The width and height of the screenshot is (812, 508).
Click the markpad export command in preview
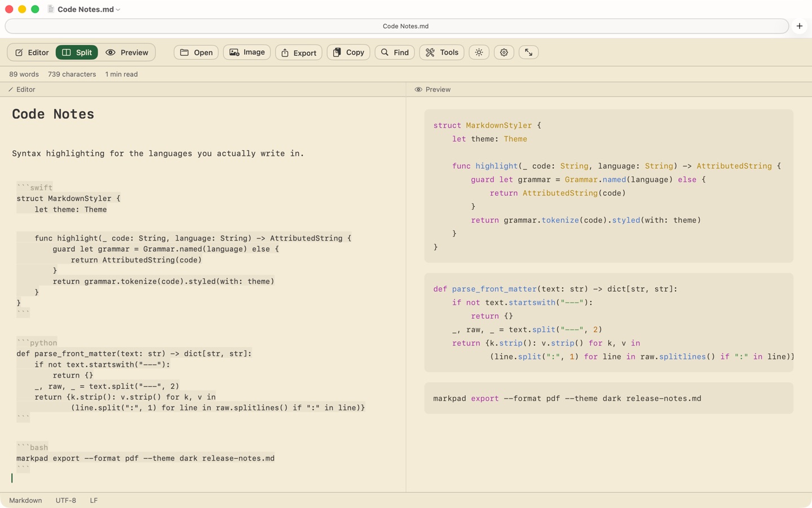[x=567, y=398]
